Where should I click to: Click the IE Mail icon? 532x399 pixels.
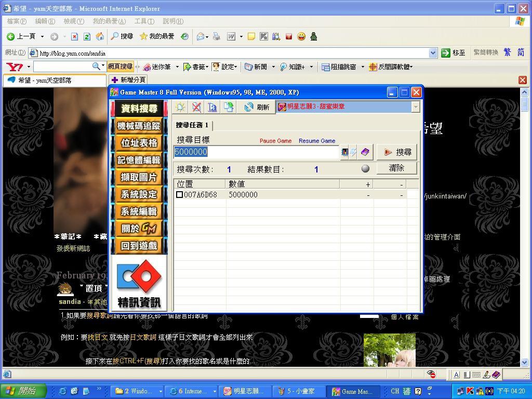pos(201,36)
